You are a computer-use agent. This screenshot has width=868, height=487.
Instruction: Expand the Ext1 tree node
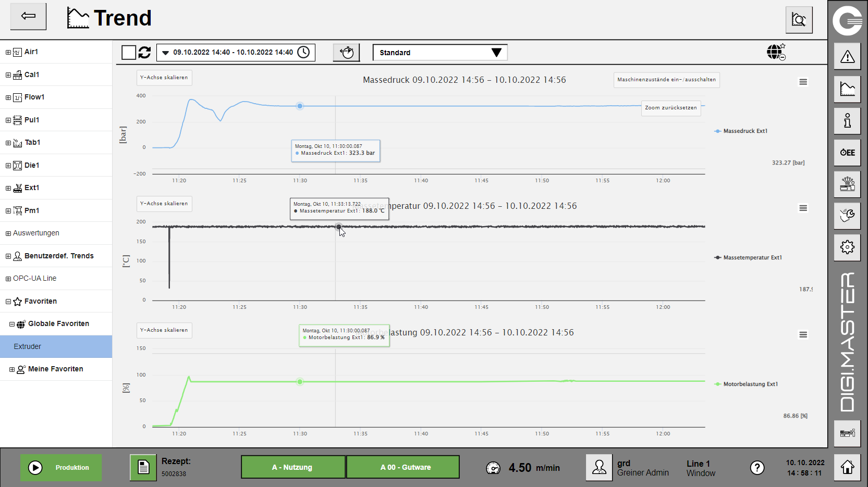(8, 188)
